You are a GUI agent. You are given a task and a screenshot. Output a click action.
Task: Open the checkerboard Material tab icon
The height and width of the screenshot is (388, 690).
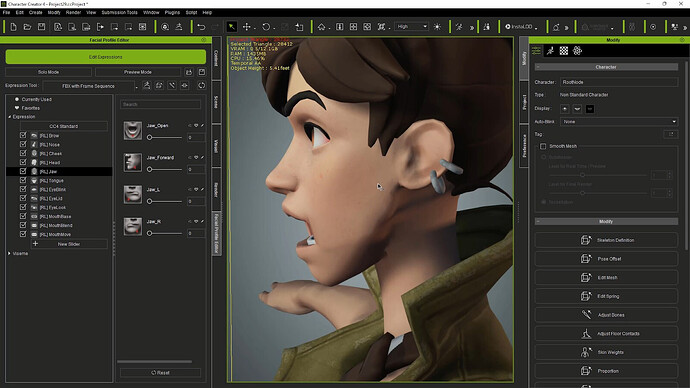pyautogui.click(x=564, y=51)
